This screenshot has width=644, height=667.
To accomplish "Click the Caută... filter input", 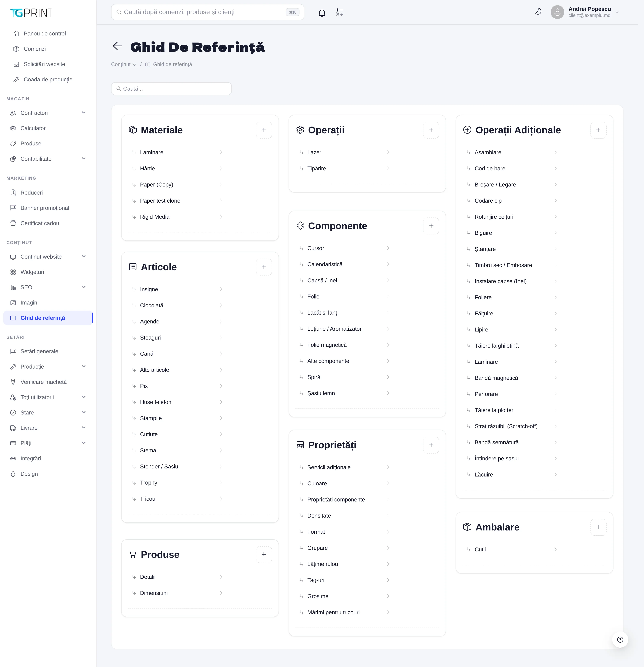I will [x=171, y=88].
